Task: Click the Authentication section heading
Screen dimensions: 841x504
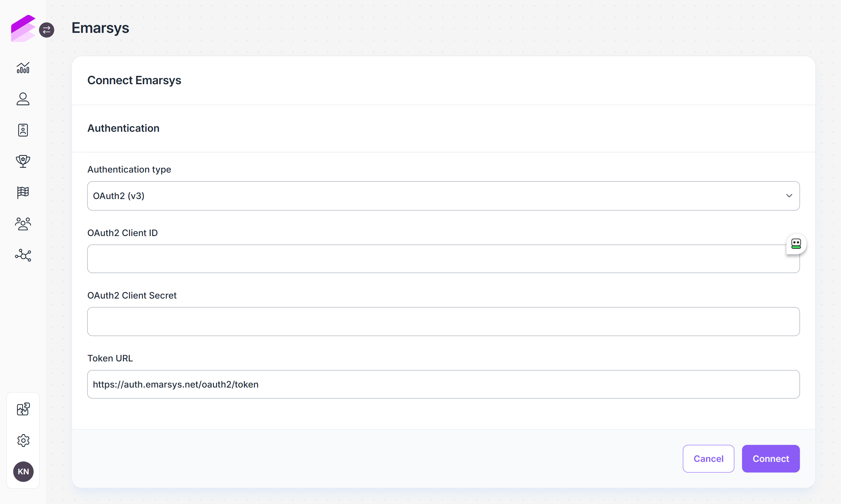Action: point(123,128)
